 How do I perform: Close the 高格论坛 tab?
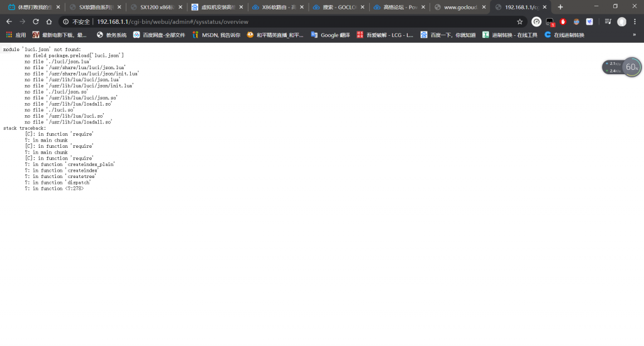[x=423, y=7]
